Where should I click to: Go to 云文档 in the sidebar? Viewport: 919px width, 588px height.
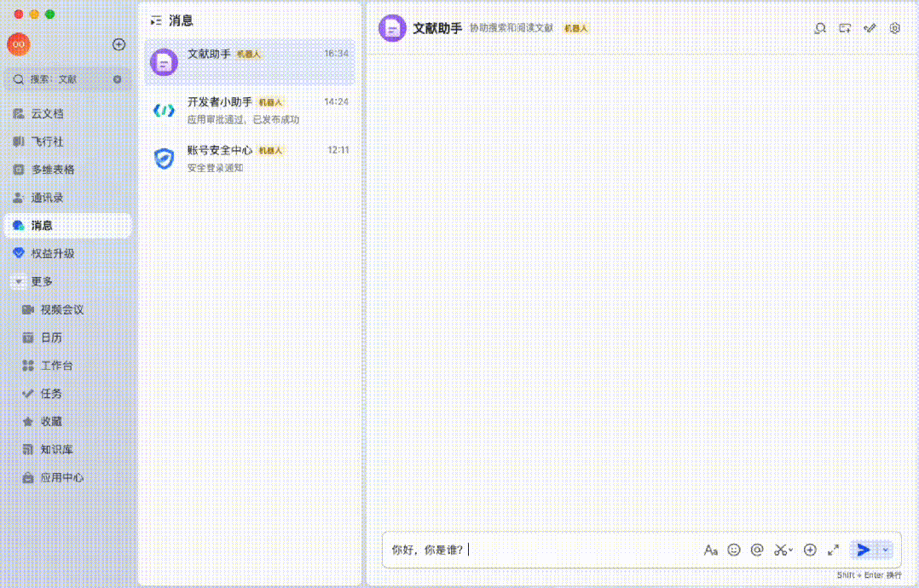click(x=47, y=113)
